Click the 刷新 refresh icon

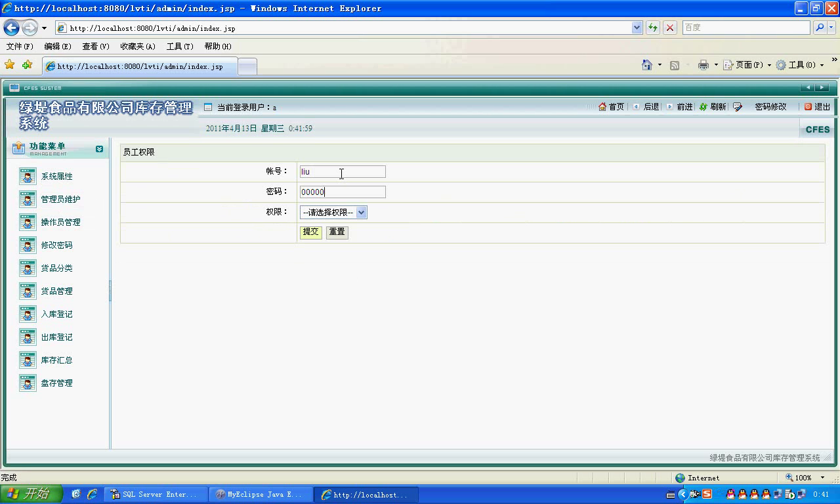[703, 107]
